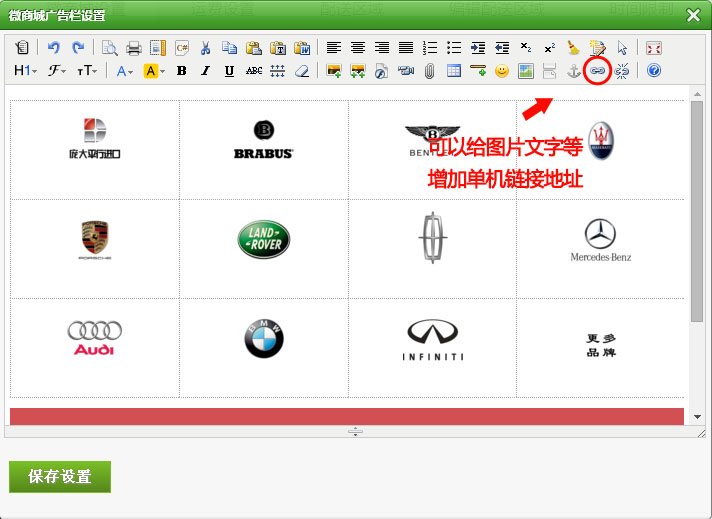Open the H1 heading dropdown

coord(25,71)
